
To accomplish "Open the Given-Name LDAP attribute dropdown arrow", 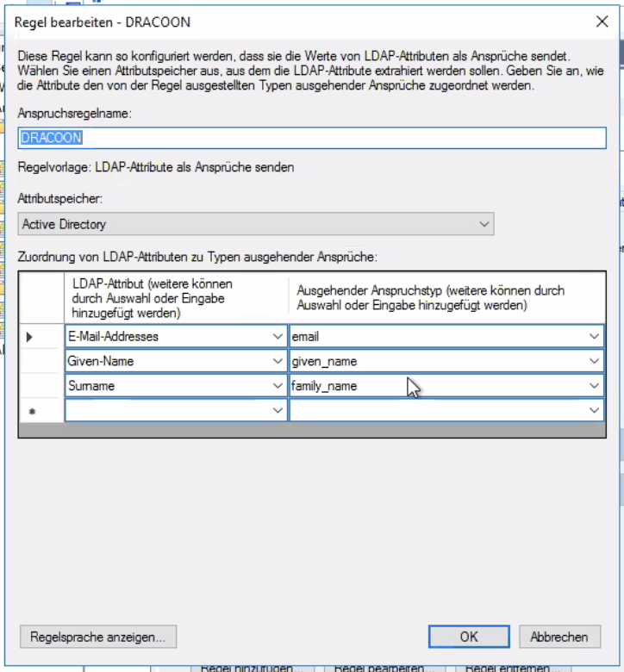I will (x=278, y=361).
